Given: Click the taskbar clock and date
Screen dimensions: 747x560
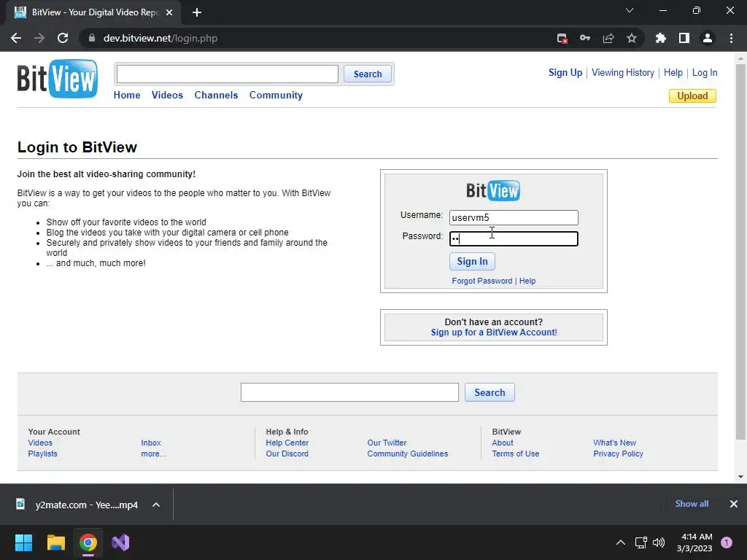Looking at the screenshot, I should point(694,542).
